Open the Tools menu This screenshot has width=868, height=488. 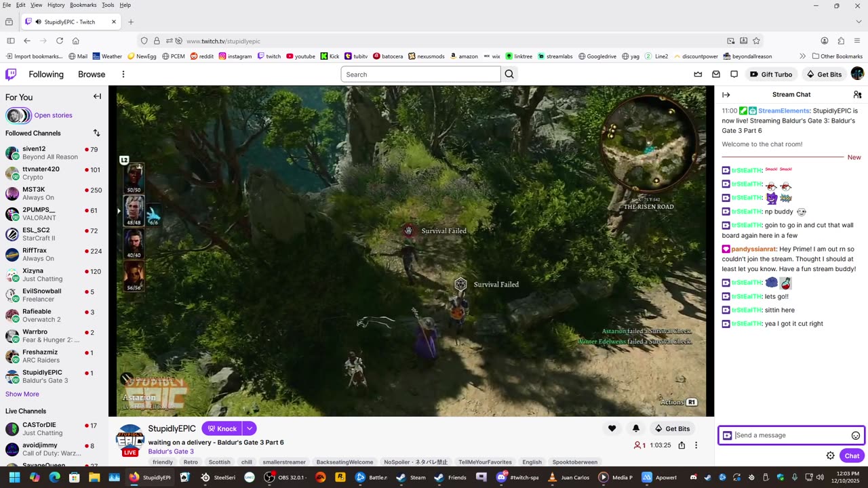108,5
